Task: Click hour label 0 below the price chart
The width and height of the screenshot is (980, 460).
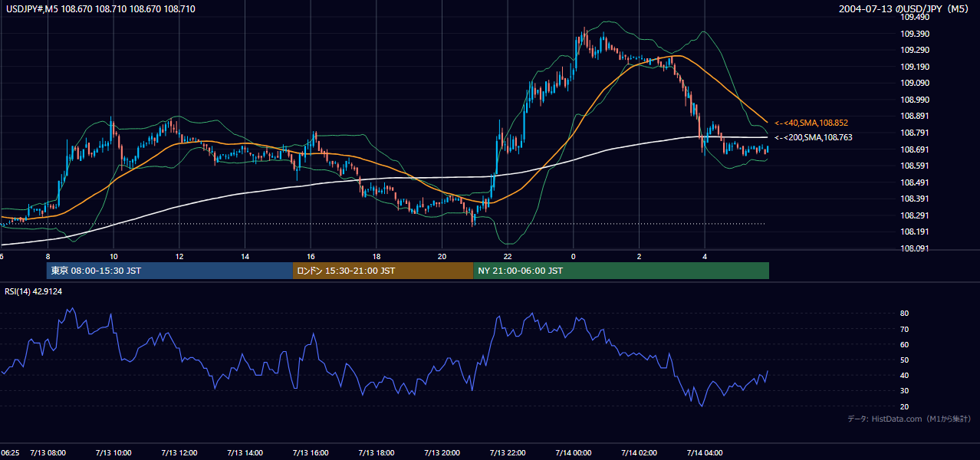Action: pos(573,257)
